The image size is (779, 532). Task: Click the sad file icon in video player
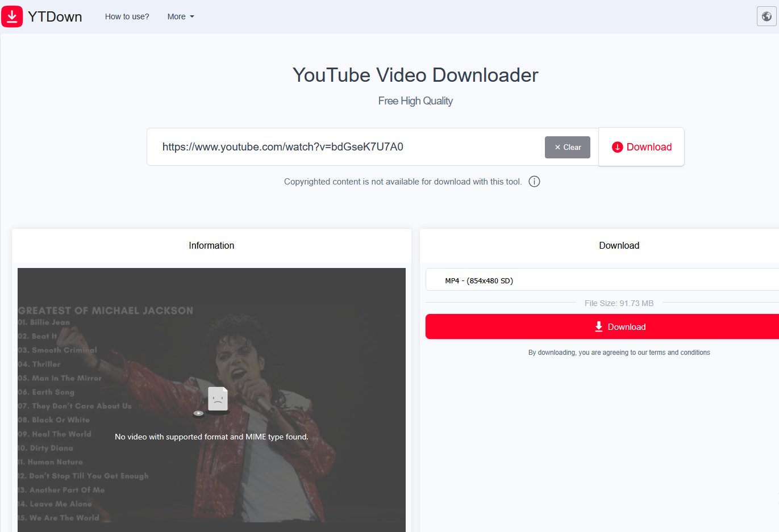[217, 399]
